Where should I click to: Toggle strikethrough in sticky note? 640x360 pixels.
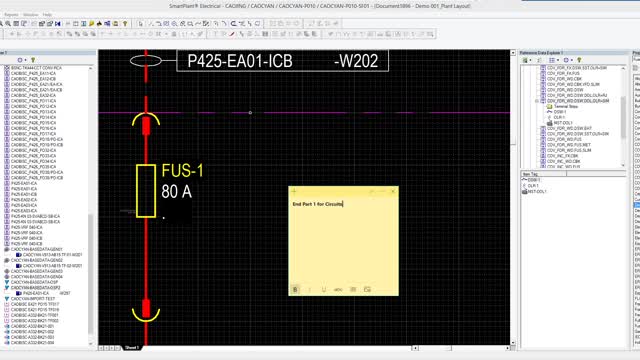pos(338,289)
